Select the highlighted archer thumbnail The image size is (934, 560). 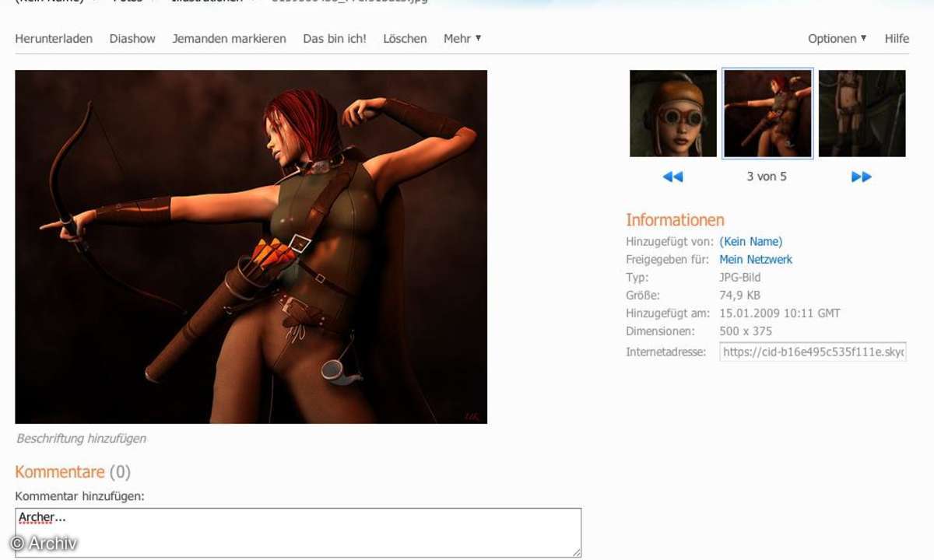767,114
